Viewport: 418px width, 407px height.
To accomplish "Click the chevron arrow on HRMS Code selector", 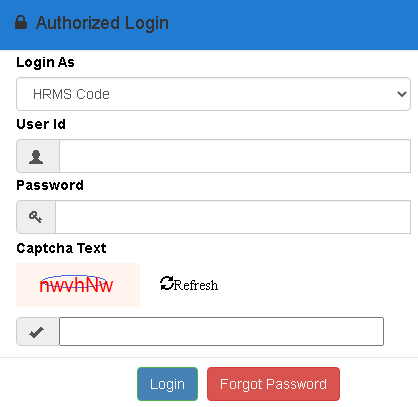I will point(402,94).
